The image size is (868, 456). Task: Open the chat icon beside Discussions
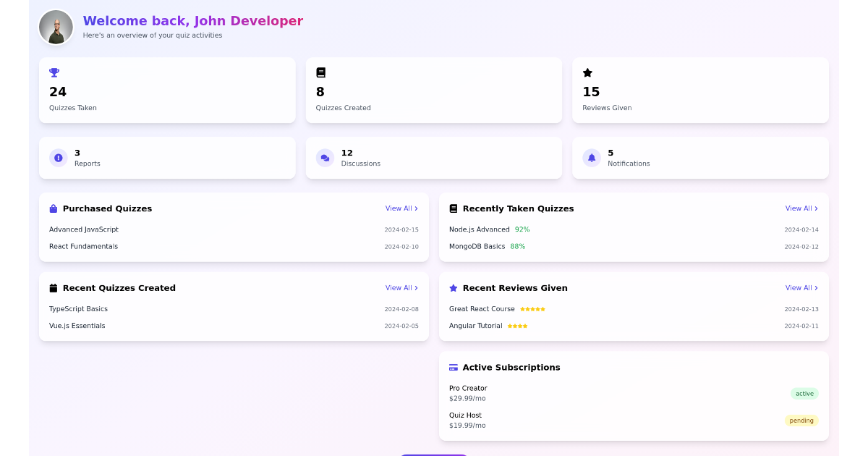(x=325, y=157)
